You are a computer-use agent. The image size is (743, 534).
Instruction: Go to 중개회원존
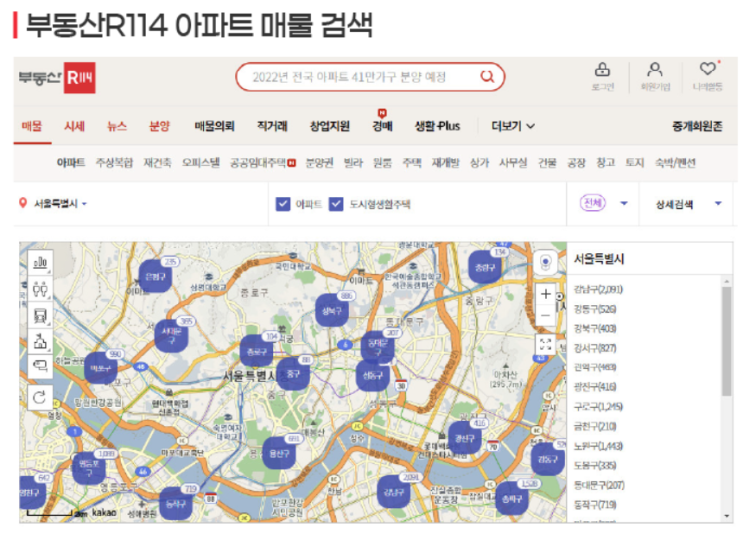697,126
